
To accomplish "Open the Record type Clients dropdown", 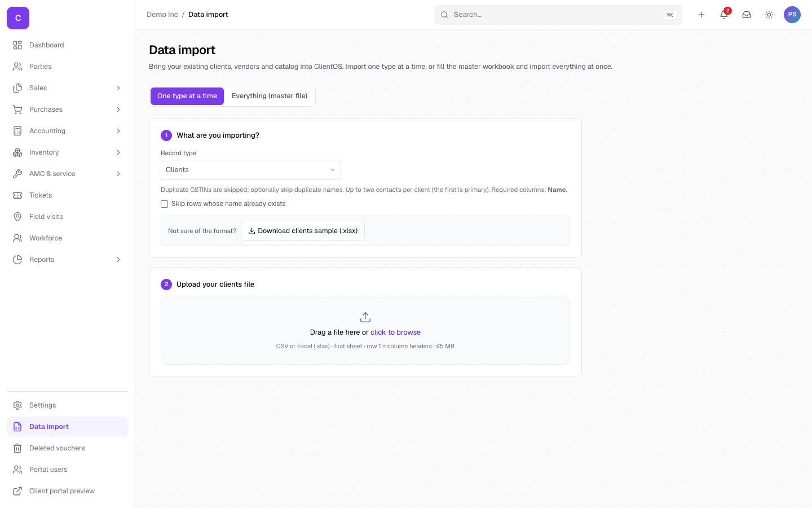I will 251,170.
